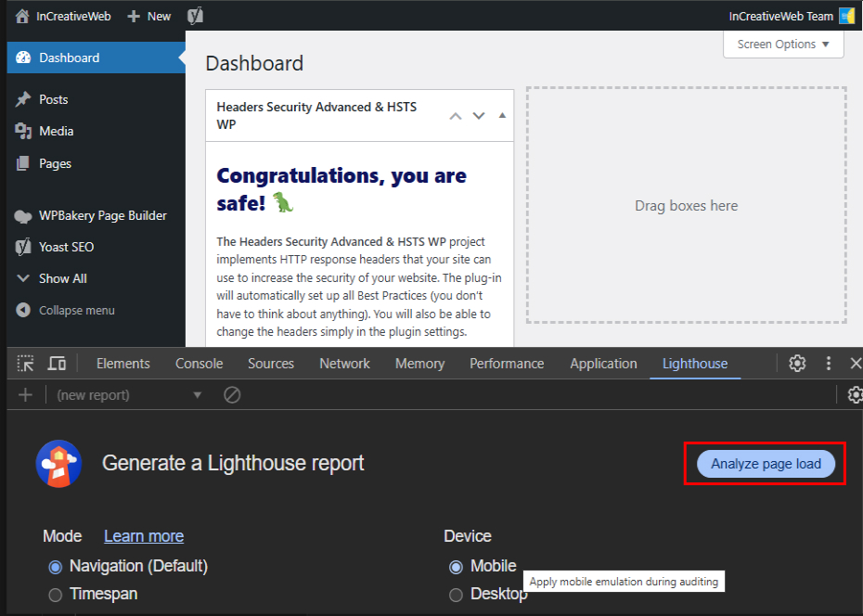This screenshot has height=616, width=863.
Task: Open the DevTools three-dot customization menu
Action: tap(829, 364)
